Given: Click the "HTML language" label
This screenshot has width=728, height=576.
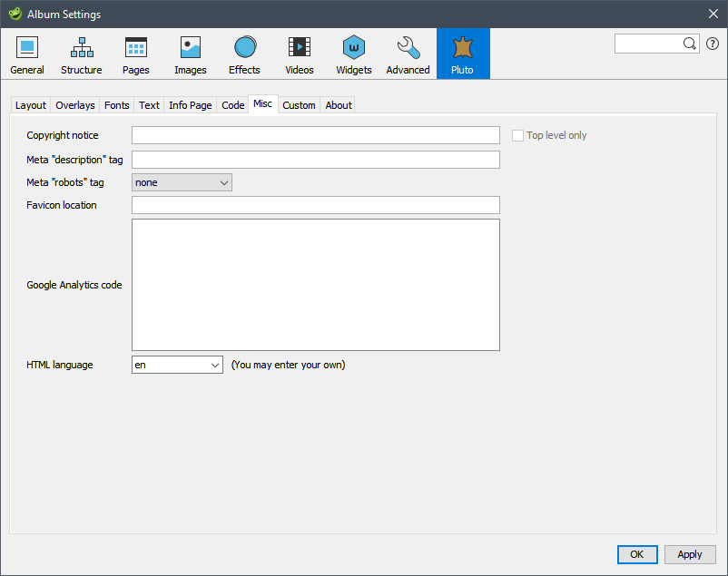Looking at the screenshot, I should click(60, 365).
